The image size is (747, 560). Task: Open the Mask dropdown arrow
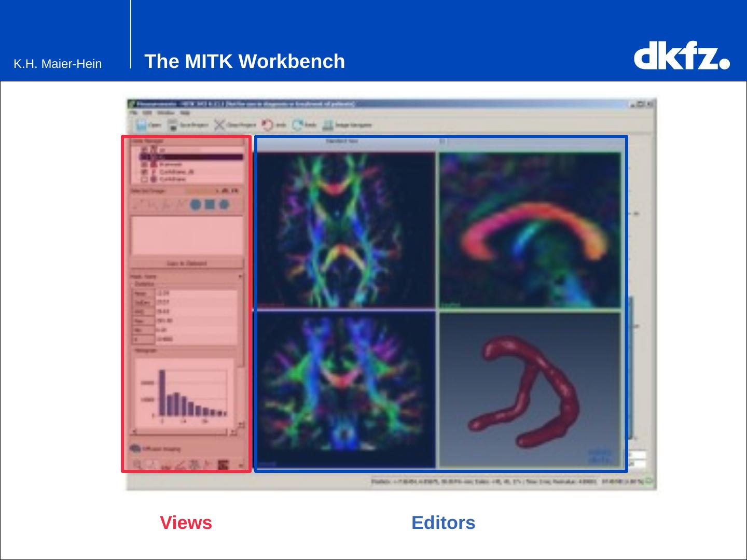[x=240, y=276]
